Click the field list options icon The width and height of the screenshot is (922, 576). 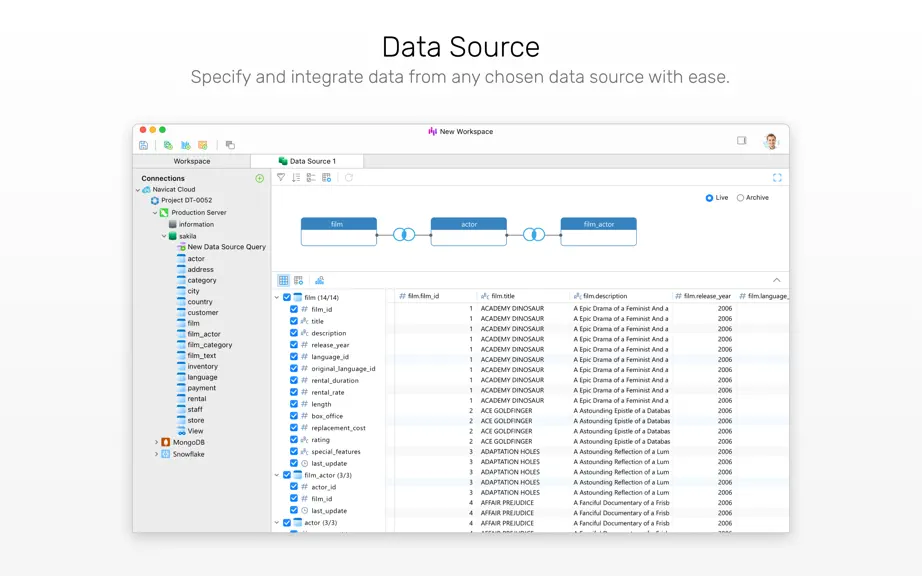311,178
